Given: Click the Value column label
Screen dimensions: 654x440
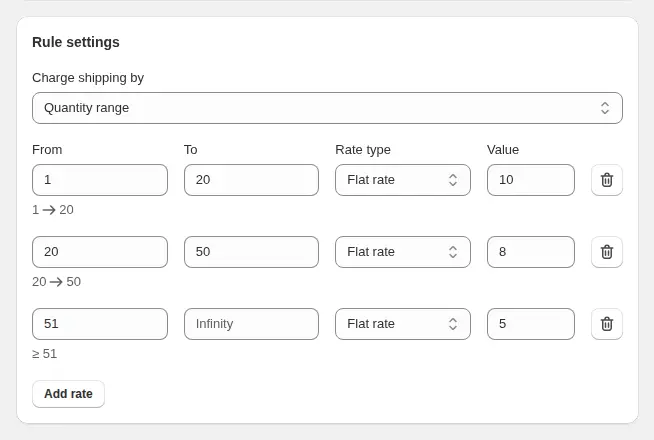Looking at the screenshot, I should [503, 150].
